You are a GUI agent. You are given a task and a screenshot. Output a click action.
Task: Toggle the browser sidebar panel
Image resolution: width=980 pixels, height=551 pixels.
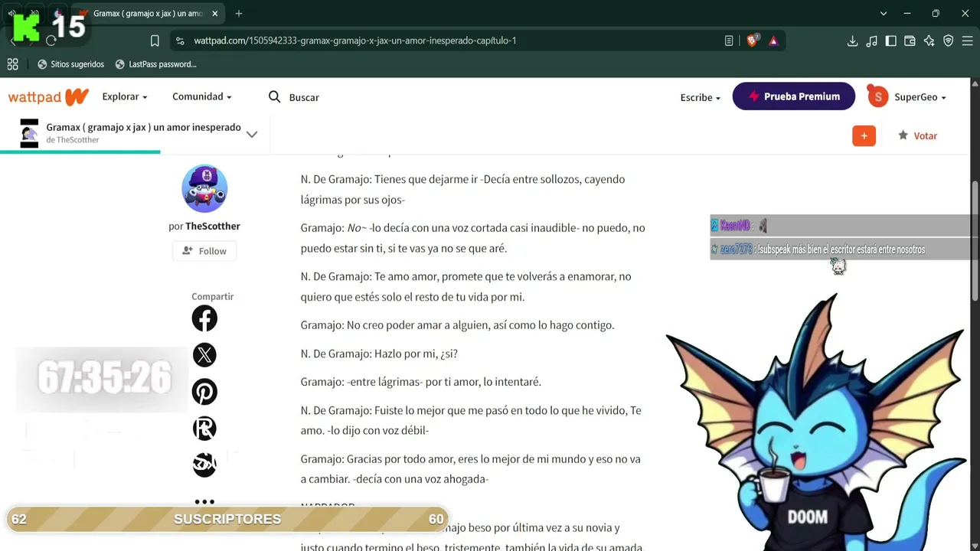click(x=890, y=41)
